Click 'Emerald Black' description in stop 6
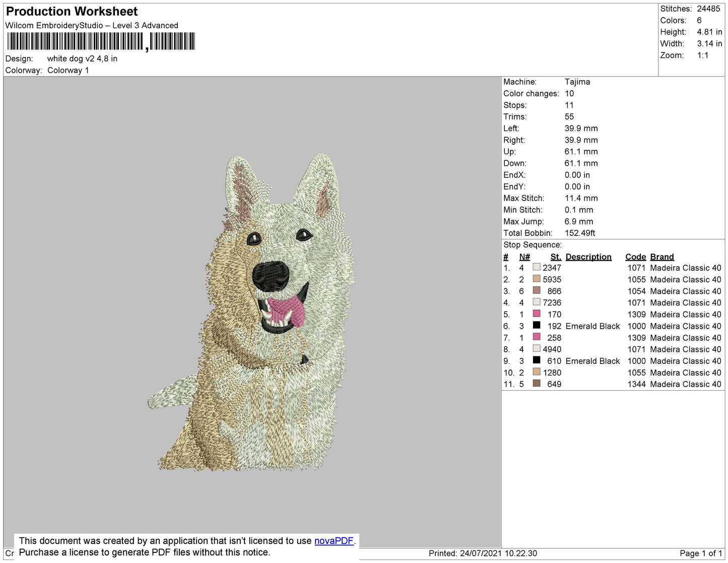Screen dimensions: 728x563 592,326
